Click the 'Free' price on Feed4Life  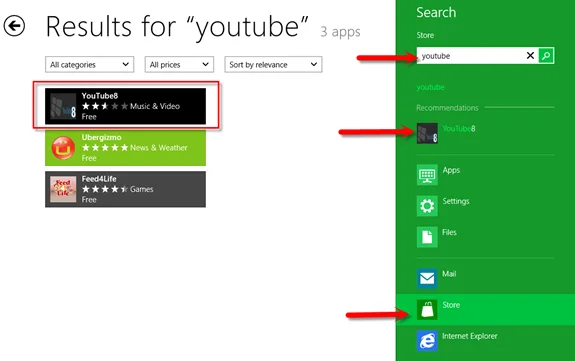point(89,200)
